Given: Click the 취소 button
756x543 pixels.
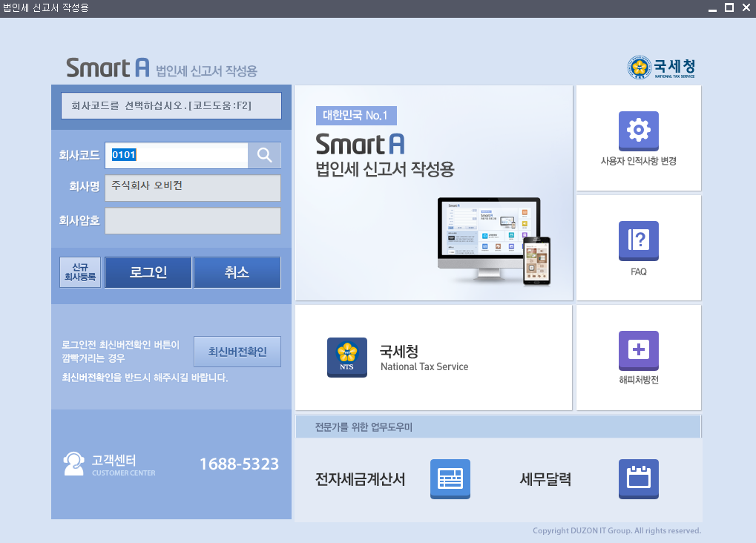Looking at the screenshot, I should pos(237,272).
